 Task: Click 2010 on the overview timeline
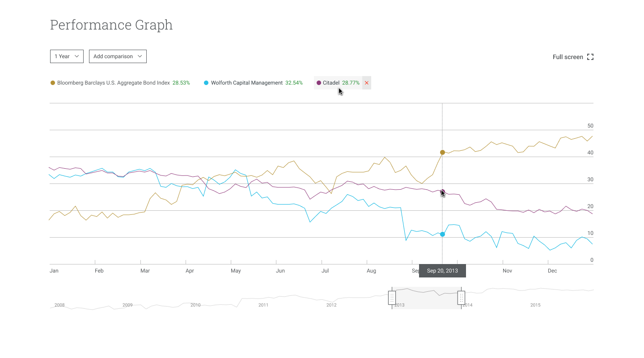pos(195,305)
